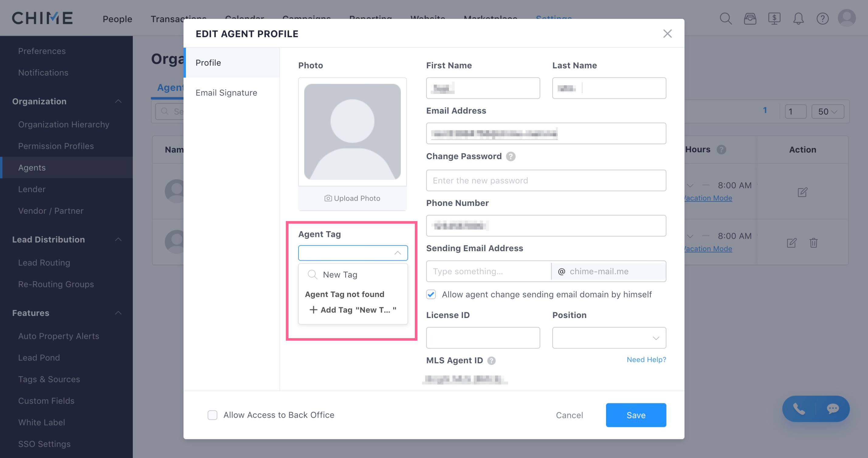Click the search magnifier icon in header
The image size is (868, 458).
pos(725,18)
